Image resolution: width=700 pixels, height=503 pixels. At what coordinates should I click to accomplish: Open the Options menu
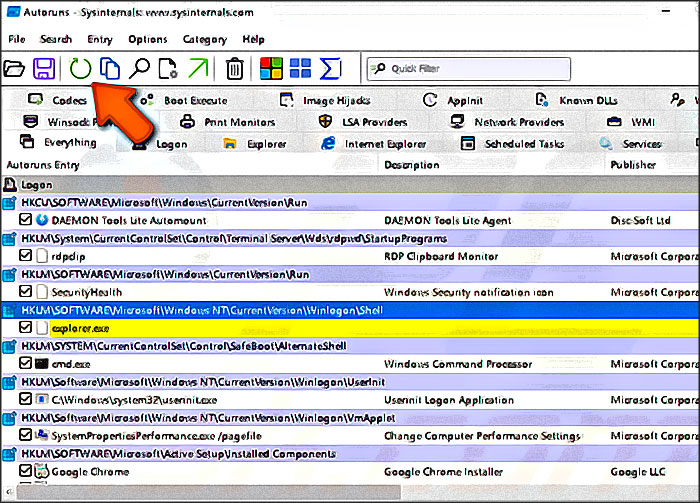pyautogui.click(x=148, y=39)
